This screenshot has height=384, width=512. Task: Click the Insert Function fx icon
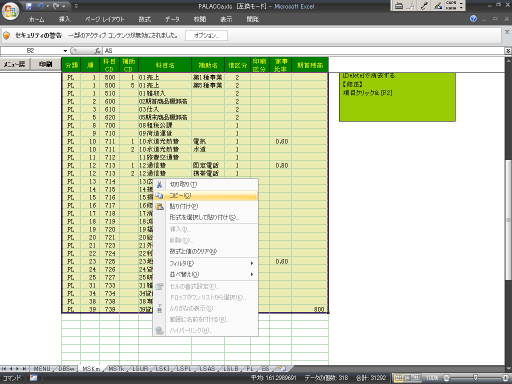click(x=97, y=51)
